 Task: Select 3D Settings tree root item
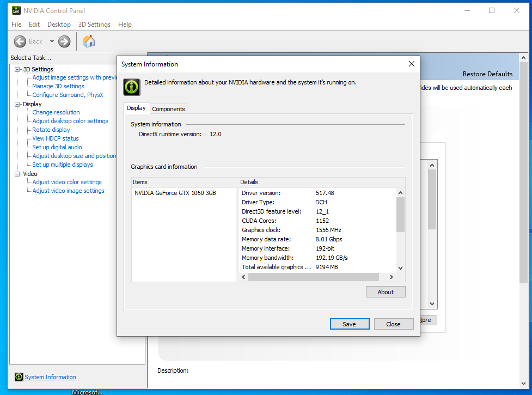(x=38, y=69)
